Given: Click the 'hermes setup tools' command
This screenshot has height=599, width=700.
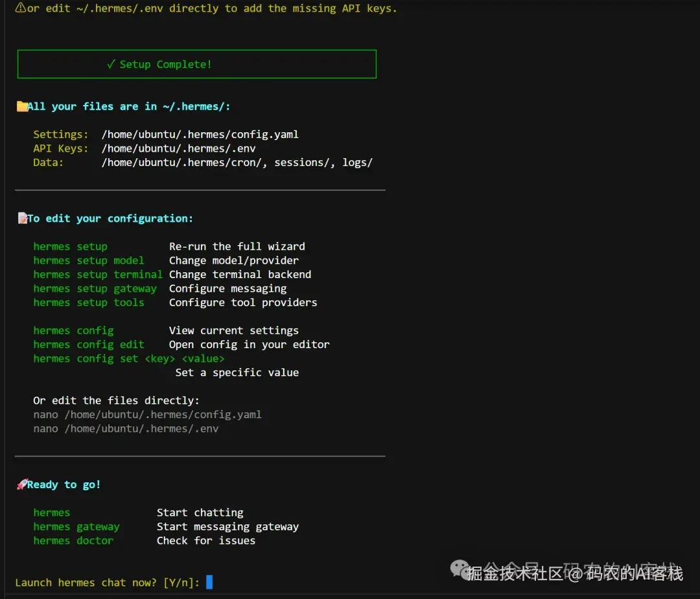Looking at the screenshot, I should [x=88, y=303].
